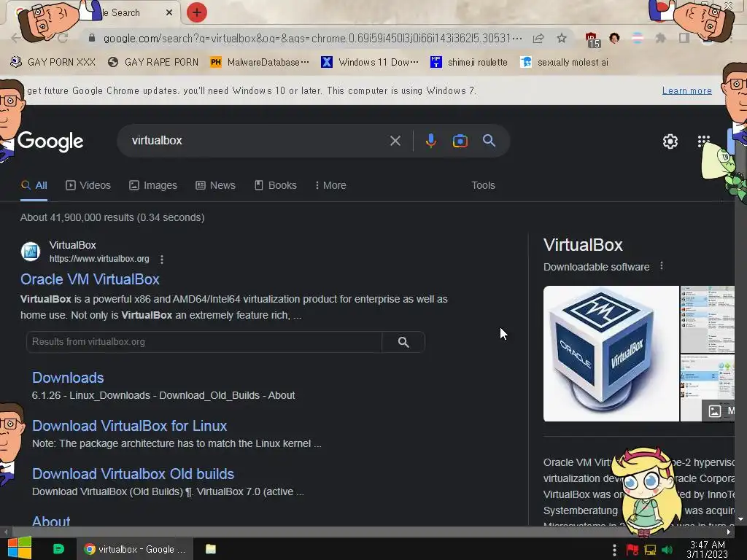Screen dimensions: 747x560
Task: Switch to Videos results tab
Action: coord(88,186)
